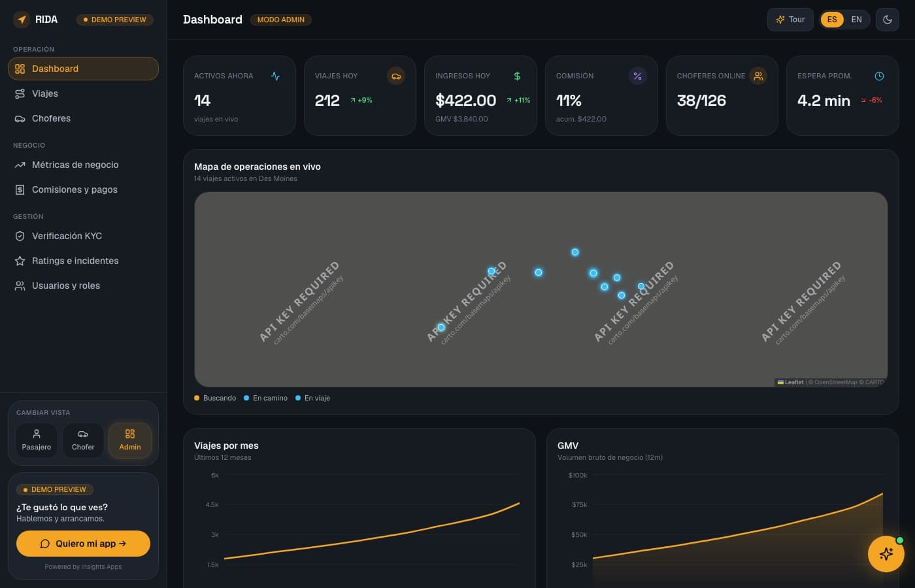Click the En camino legend item
This screenshot has width=915, height=588.
click(265, 398)
